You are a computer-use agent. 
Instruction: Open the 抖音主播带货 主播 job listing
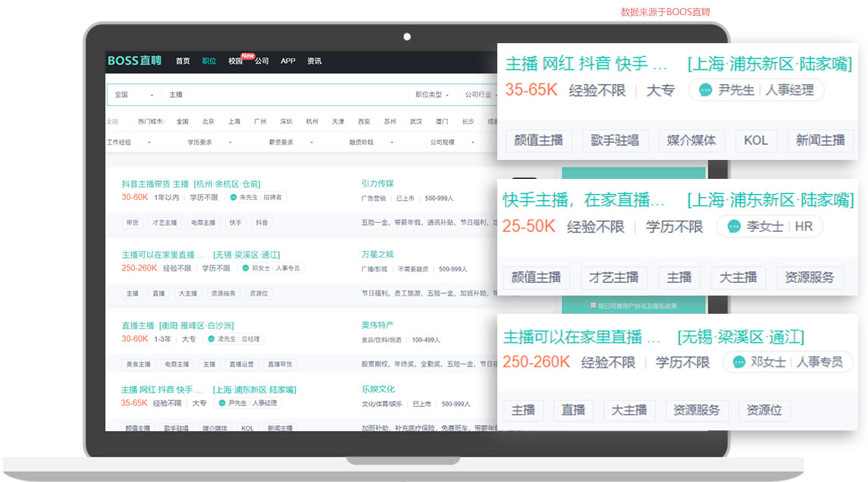point(155,183)
